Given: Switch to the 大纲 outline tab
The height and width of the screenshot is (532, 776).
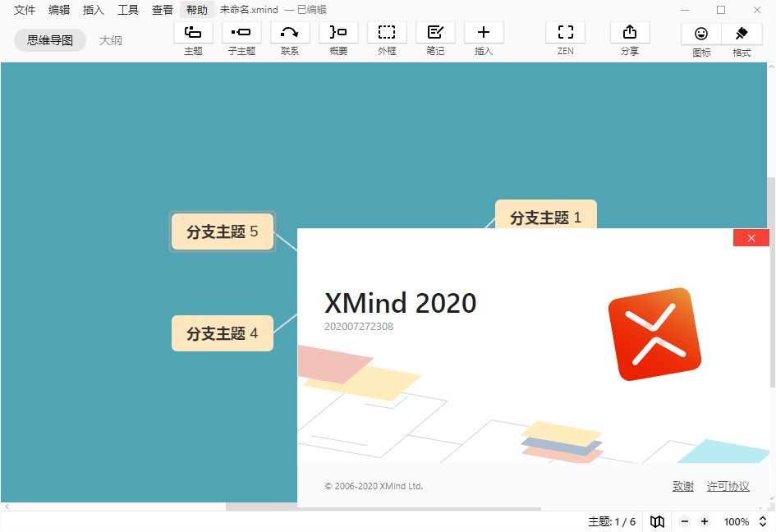Looking at the screenshot, I should [x=111, y=39].
